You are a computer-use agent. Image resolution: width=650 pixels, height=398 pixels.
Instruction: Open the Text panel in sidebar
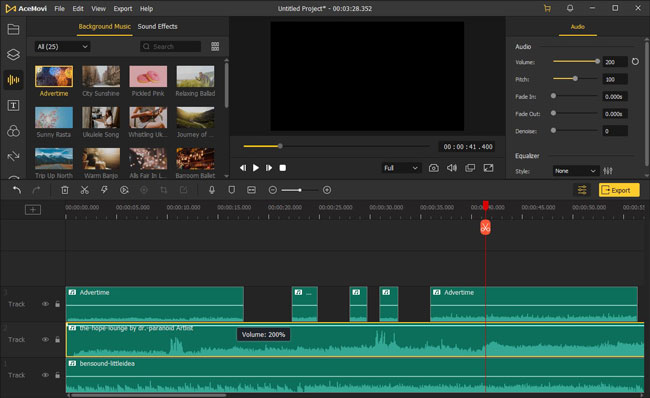[x=13, y=105]
